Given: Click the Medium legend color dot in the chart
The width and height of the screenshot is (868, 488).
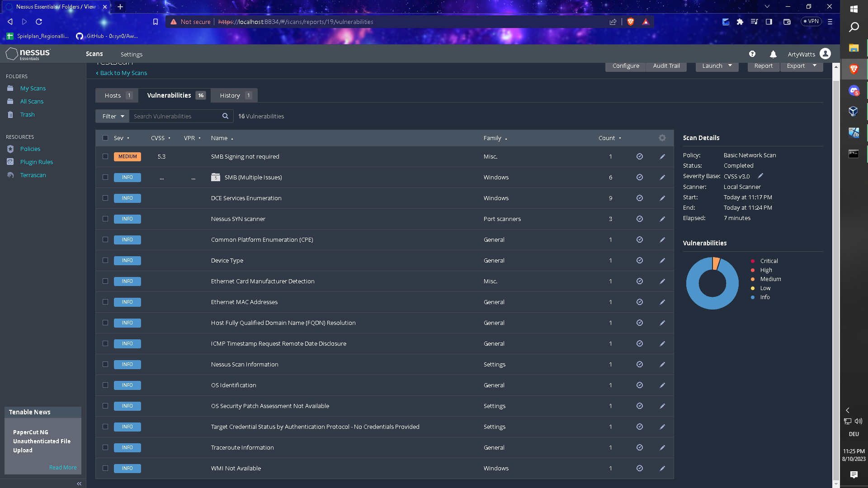Looking at the screenshot, I should (x=752, y=279).
